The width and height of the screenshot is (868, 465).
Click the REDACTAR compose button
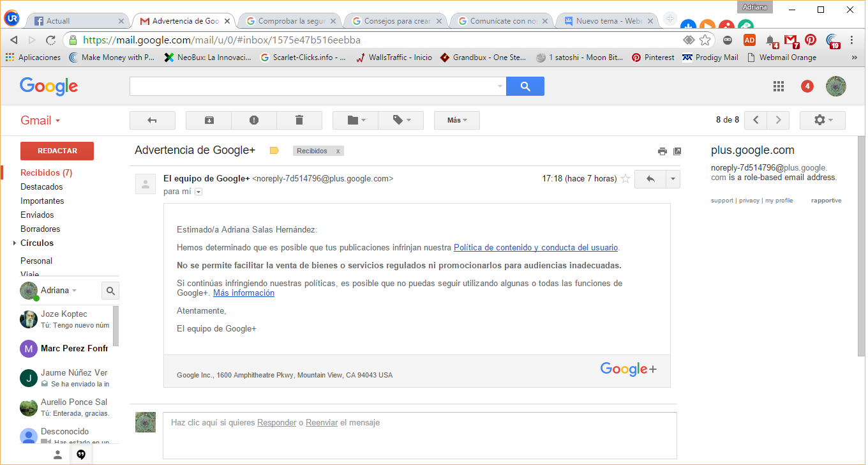[57, 151]
